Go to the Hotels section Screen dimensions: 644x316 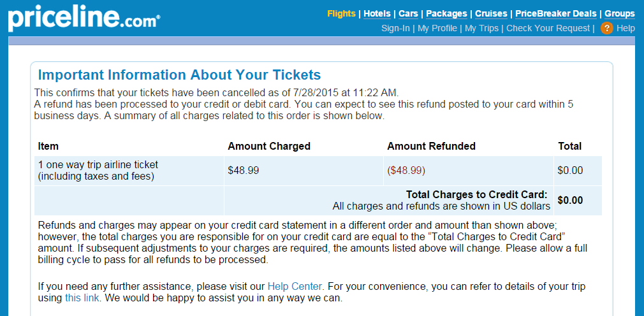pyautogui.click(x=377, y=13)
